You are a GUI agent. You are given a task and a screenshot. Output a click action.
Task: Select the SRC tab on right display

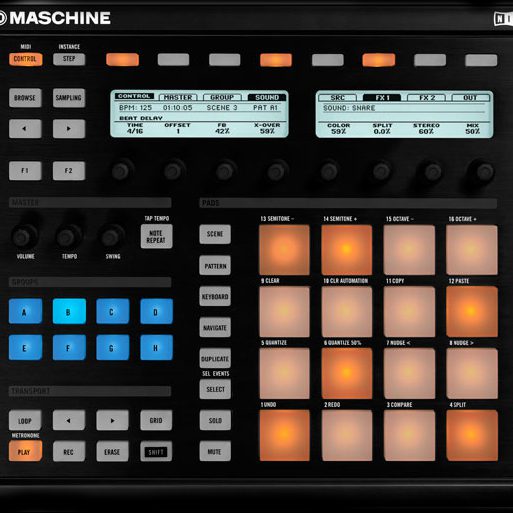[x=337, y=98]
